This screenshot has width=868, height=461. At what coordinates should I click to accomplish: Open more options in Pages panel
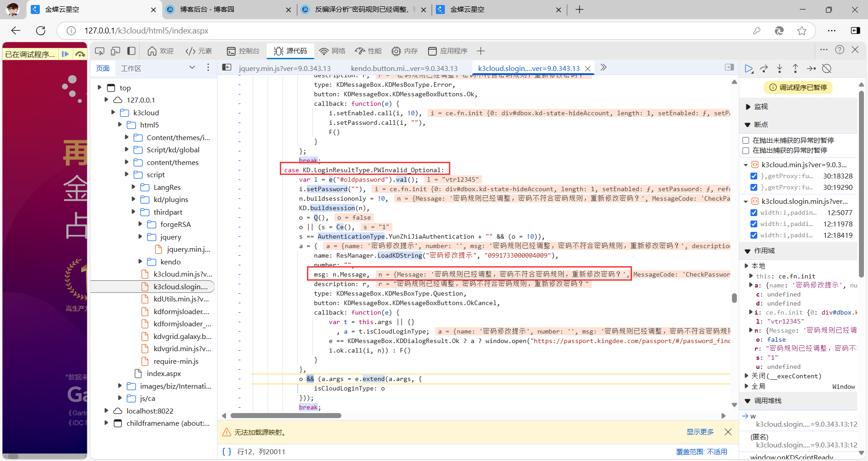click(208, 67)
